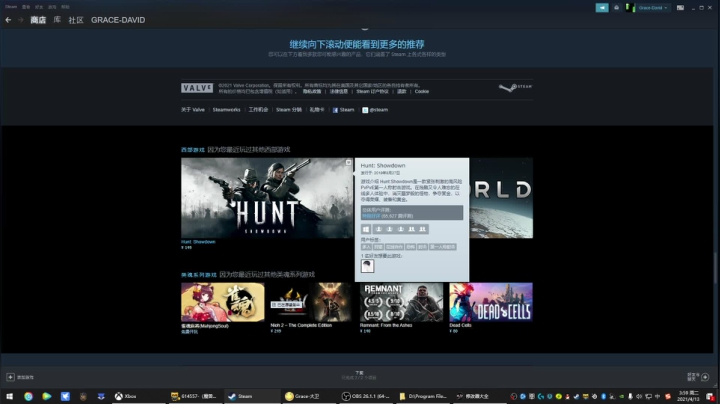Open the D:\Program Files folder taskbar window

pyautogui.click(x=423, y=396)
